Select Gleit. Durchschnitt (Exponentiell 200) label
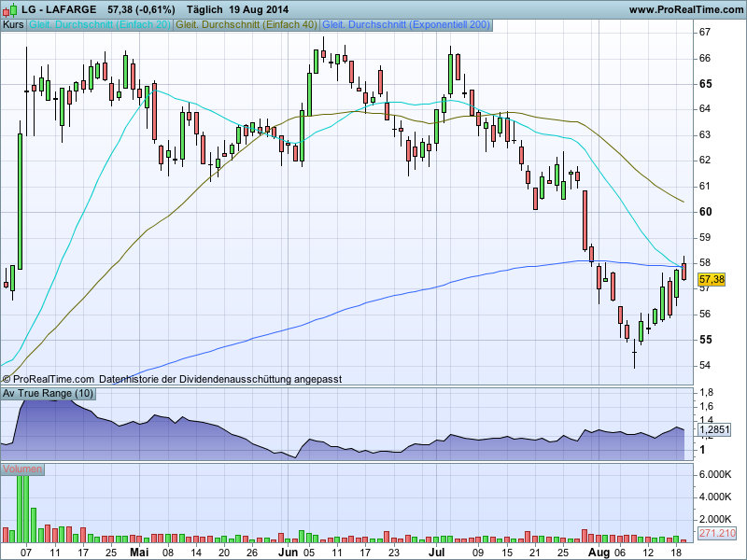Viewport: 747px width, 560px height. [405, 24]
